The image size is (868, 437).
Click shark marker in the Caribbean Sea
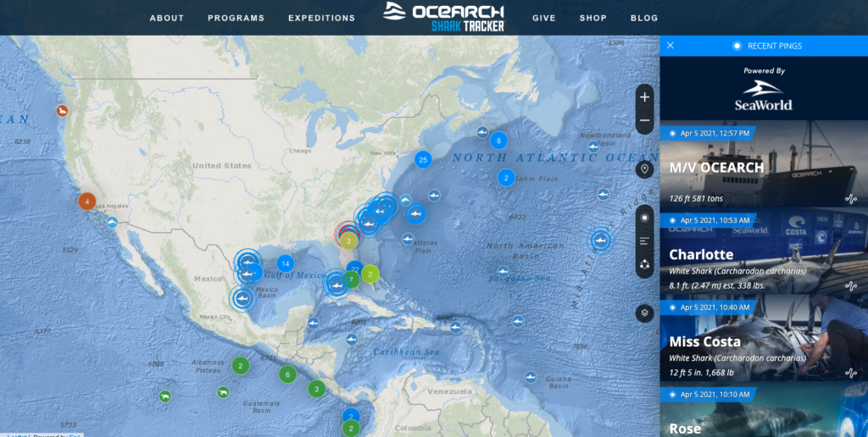(351, 339)
